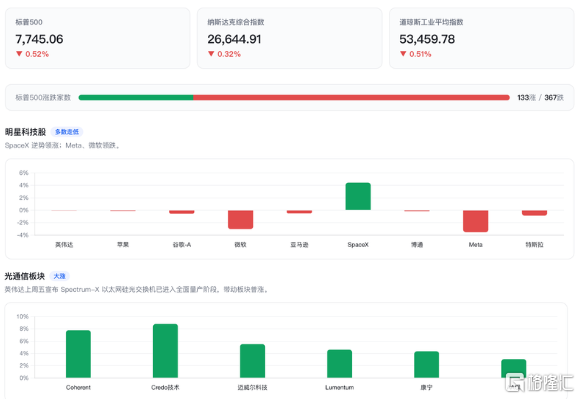
Task: Open the 标普500 index card title
Action: (29, 22)
